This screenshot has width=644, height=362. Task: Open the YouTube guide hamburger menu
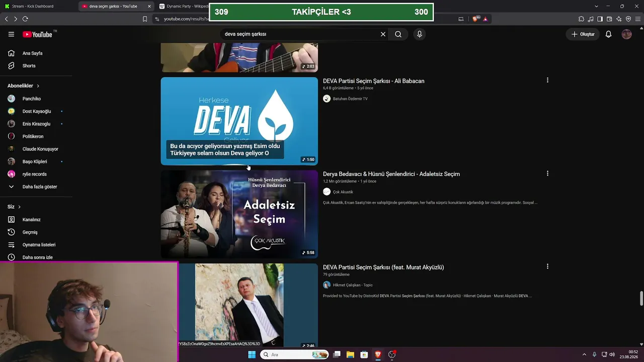(11, 34)
